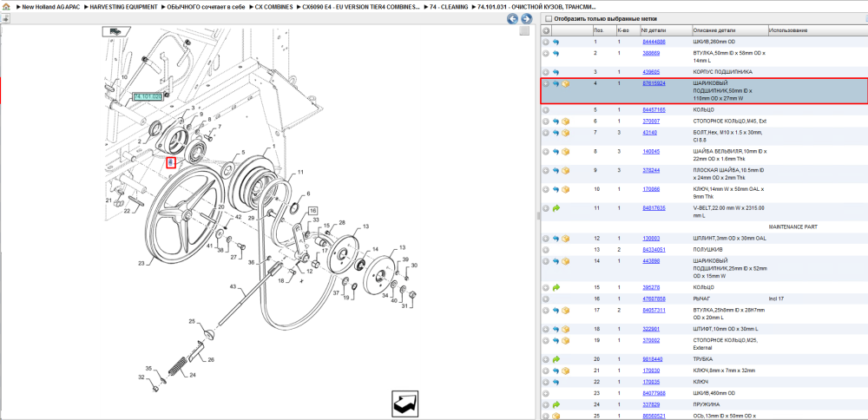Click the green arrow icon for V-BELT row 11

[x=556, y=208]
